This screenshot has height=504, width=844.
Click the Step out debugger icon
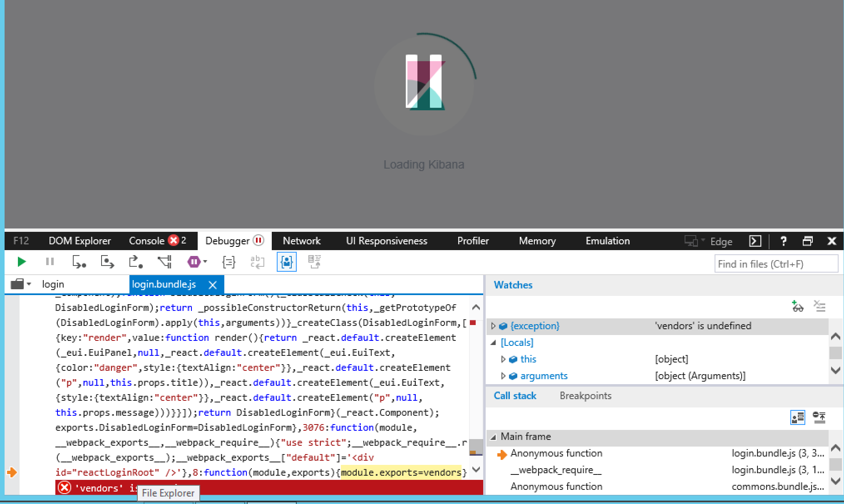136,262
